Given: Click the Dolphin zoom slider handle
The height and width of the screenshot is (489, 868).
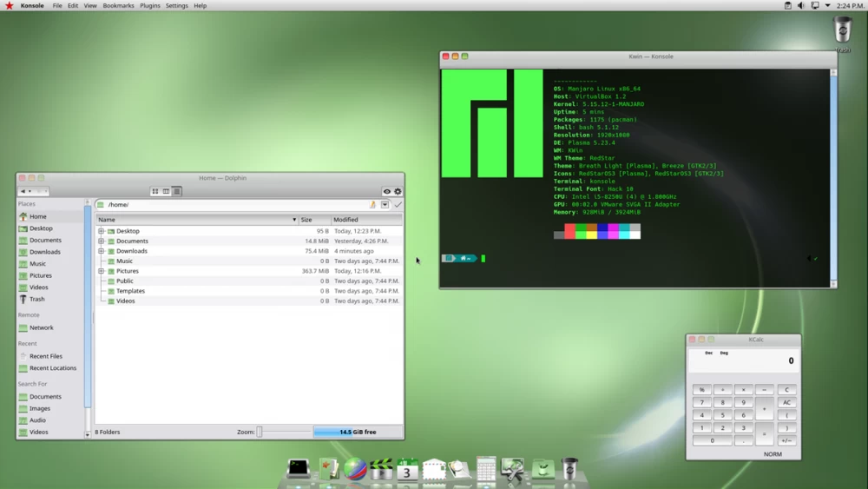Looking at the screenshot, I should [x=259, y=432].
